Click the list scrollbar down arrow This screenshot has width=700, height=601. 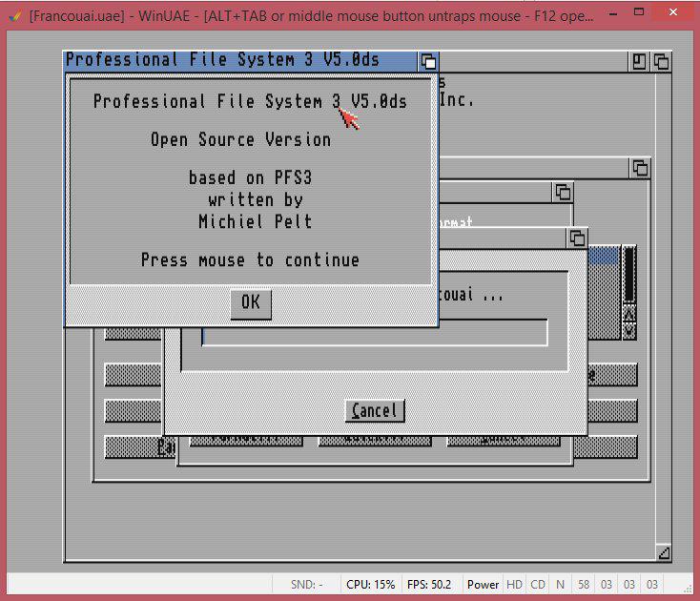pos(629,331)
